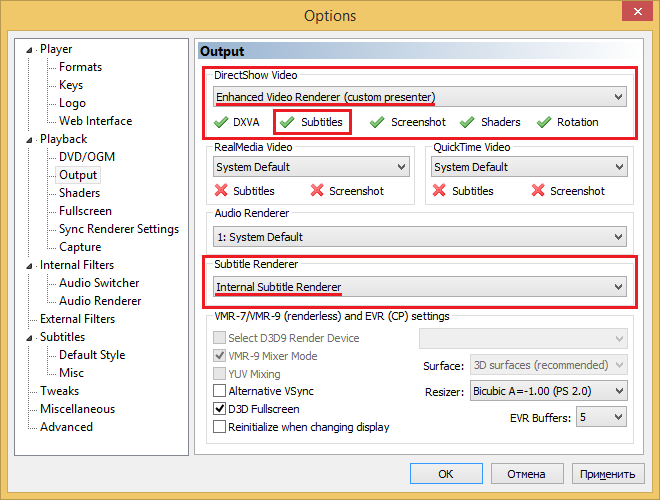Screen dimensions: 660x500
Task: Open EVR Buffers count dropdown
Action: pos(602,416)
